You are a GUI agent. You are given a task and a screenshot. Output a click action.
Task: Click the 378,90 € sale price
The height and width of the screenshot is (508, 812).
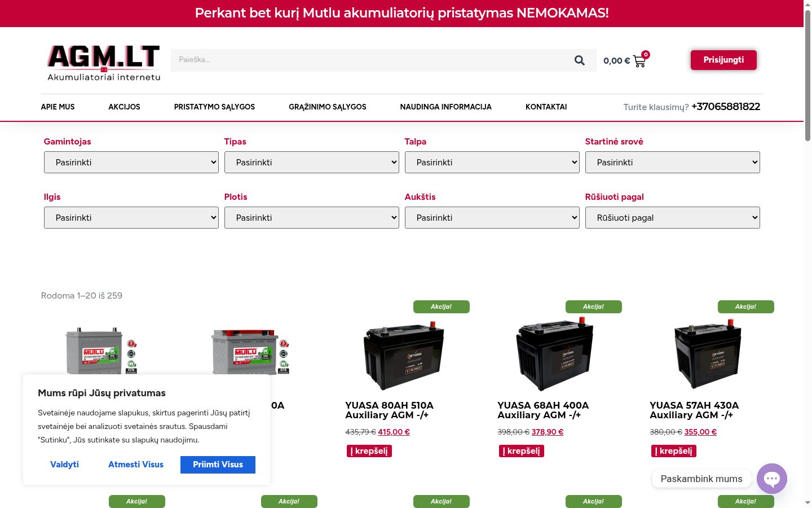548,432
